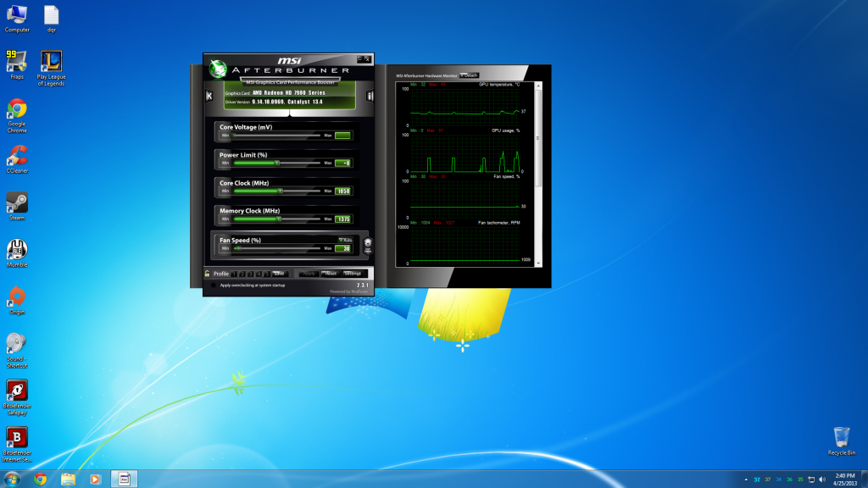Click the Afterburner jet logo orb
This screenshot has height=488, width=868.
(218, 69)
